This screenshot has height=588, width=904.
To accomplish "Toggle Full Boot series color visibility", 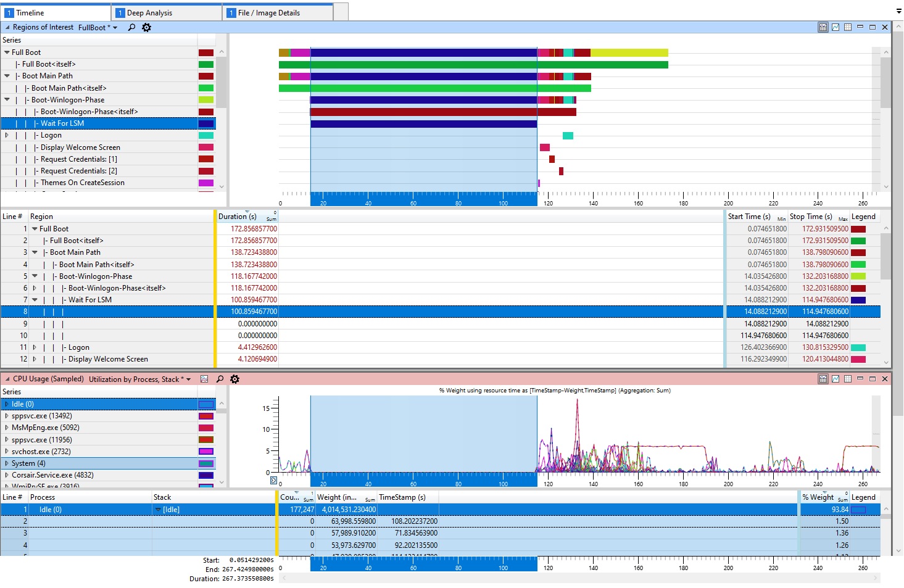I will click(206, 52).
